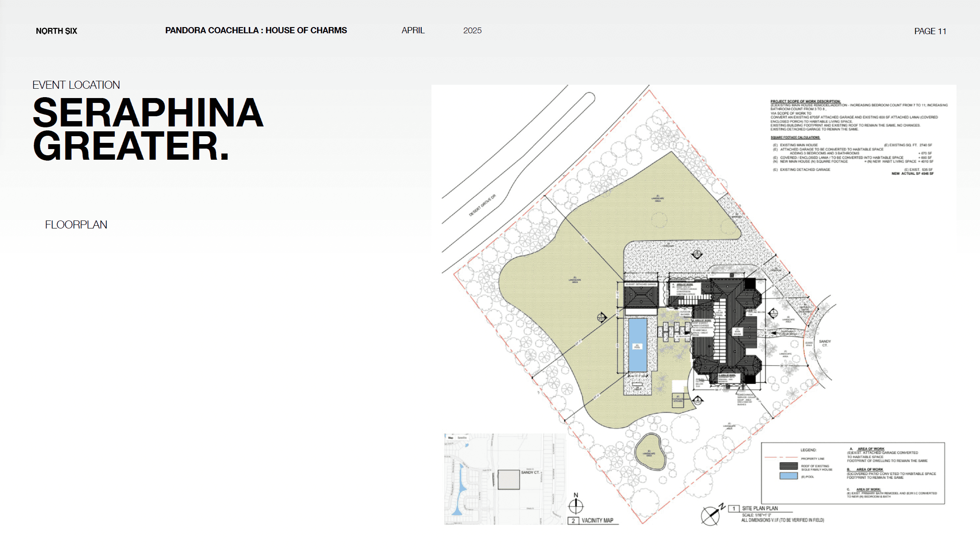The image size is (980, 551).
Task: Click the dark roof hatch legend swatch
Action: click(788, 466)
